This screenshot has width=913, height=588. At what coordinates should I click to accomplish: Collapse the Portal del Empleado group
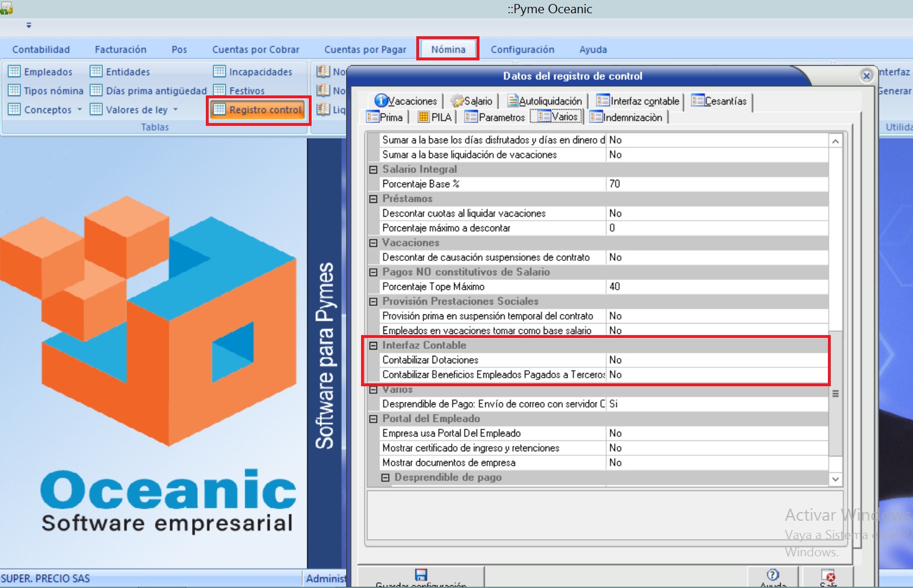tap(373, 419)
